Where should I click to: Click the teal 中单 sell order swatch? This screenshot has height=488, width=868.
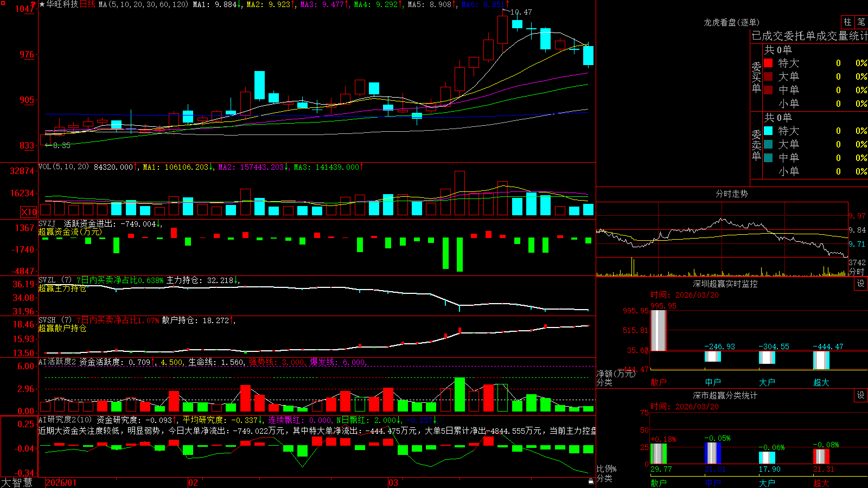(768, 158)
